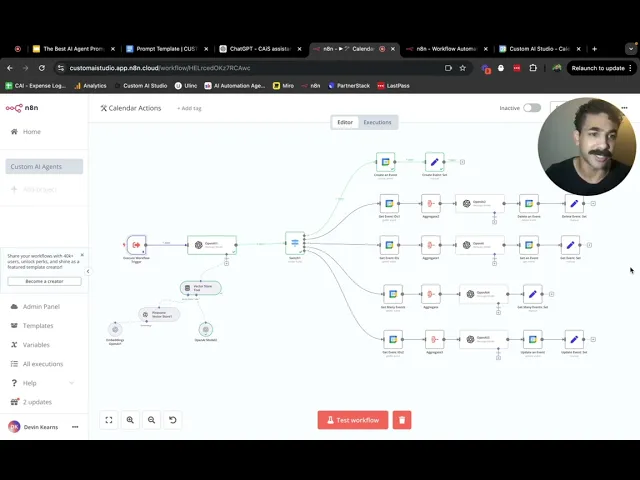
Task: Select Custom AI Agents project
Action: (44, 167)
